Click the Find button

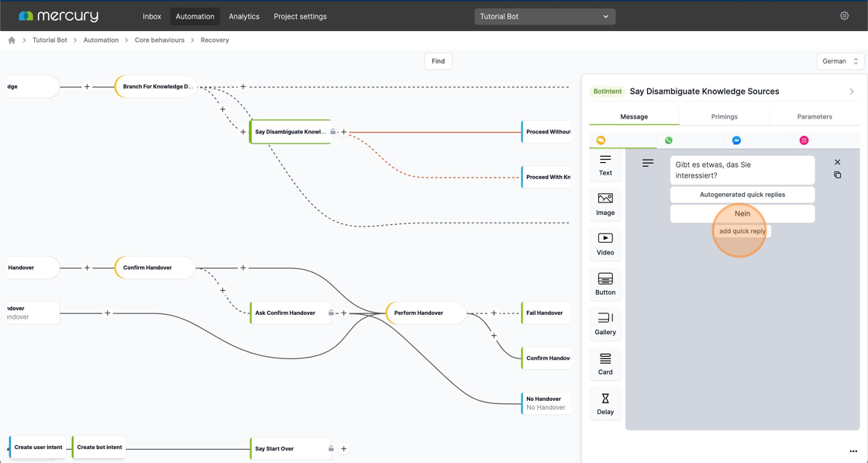(x=438, y=61)
